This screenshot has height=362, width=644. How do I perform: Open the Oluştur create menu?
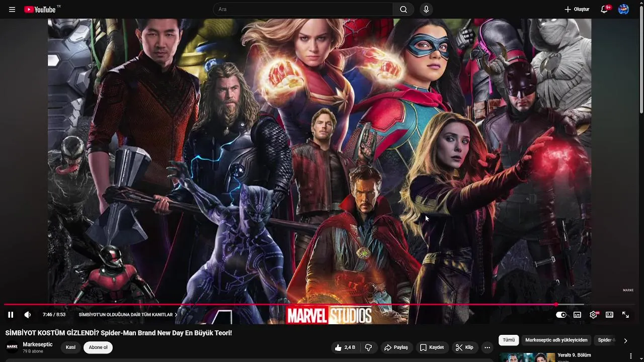coord(577,10)
